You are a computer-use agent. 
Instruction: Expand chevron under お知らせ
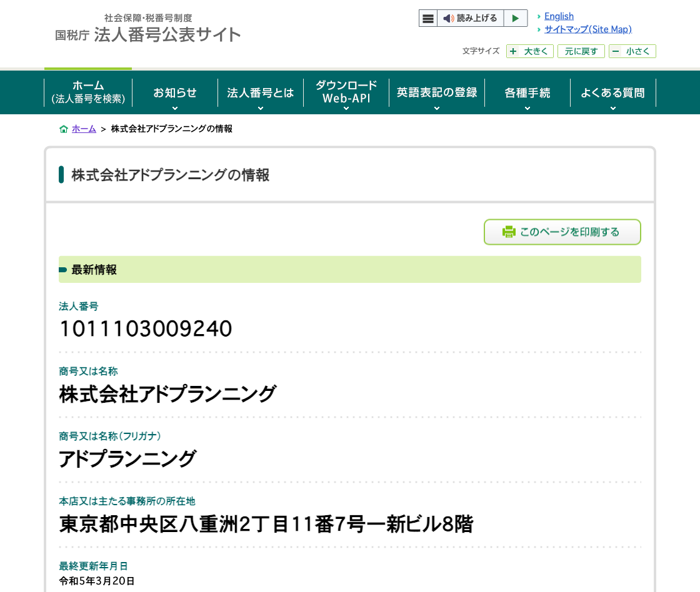click(x=175, y=109)
